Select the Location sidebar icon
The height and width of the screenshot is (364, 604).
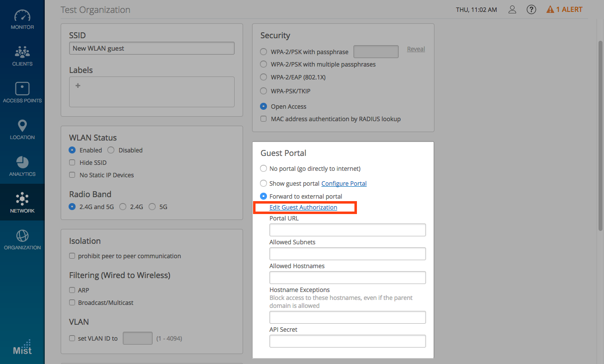point(22,129)
